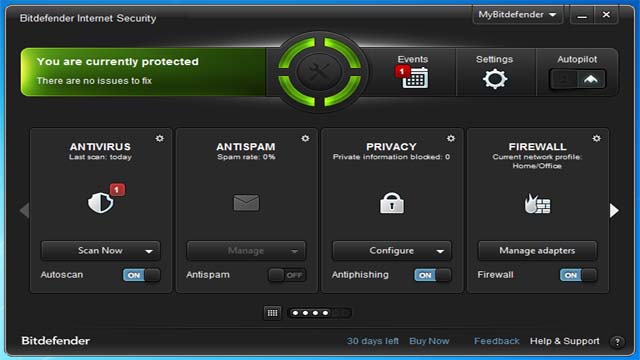Click the Privacy padlock icon
The image size is (640, 360).
click(x=392, y=202)
